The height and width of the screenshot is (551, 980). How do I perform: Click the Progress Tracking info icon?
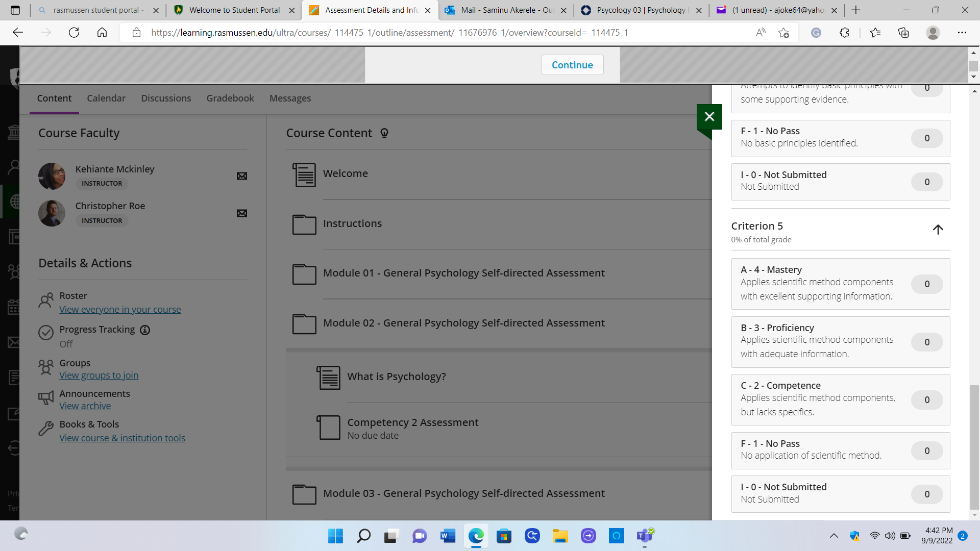145,330
